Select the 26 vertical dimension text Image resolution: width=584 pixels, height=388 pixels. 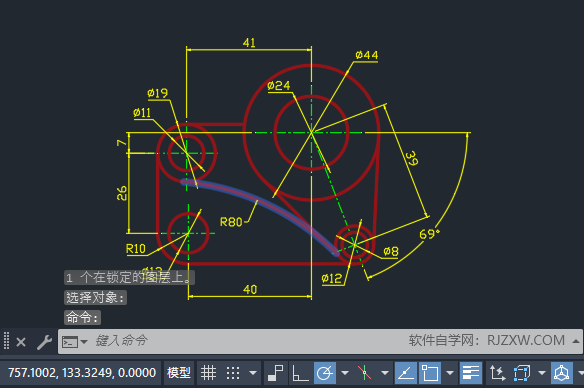[122, 193]
